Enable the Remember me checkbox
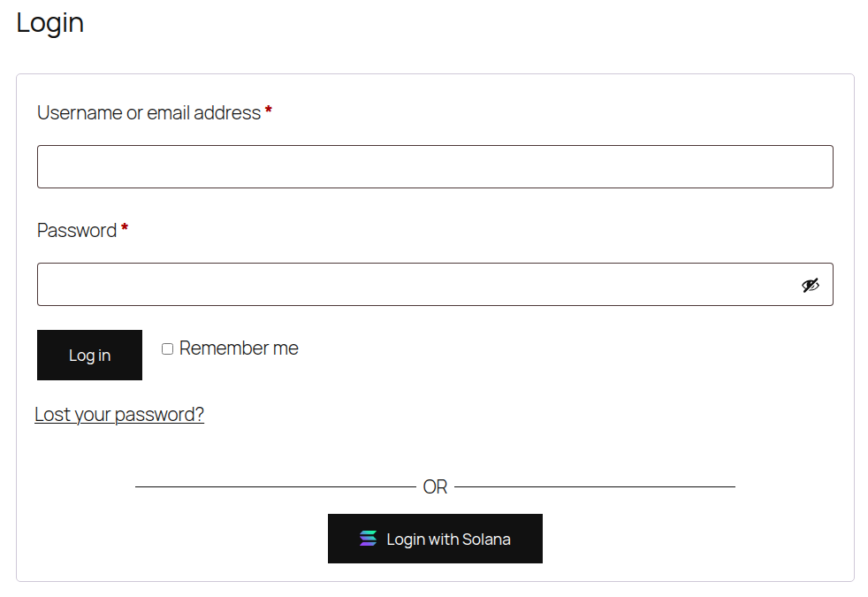This screenshot has width=868, height=597. (167, 349)
